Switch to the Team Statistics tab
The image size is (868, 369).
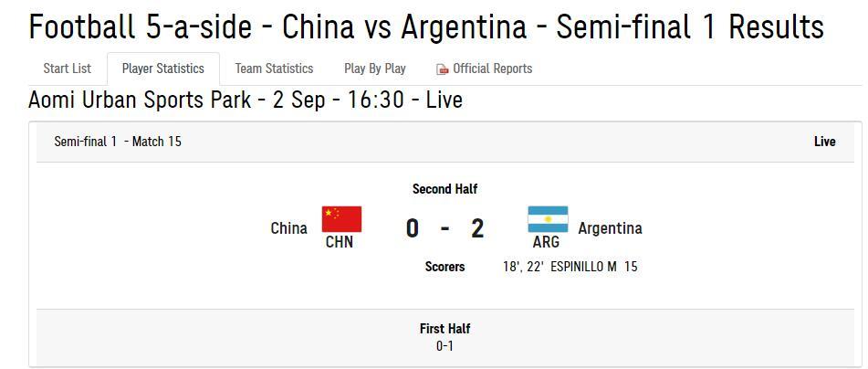(274, 69)
